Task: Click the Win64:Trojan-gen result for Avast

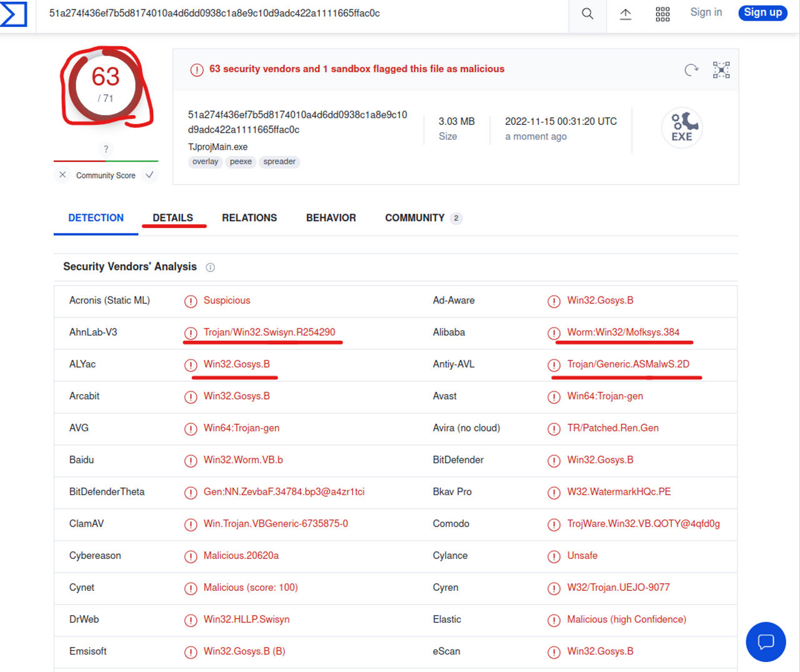Action: click(605, 396)
